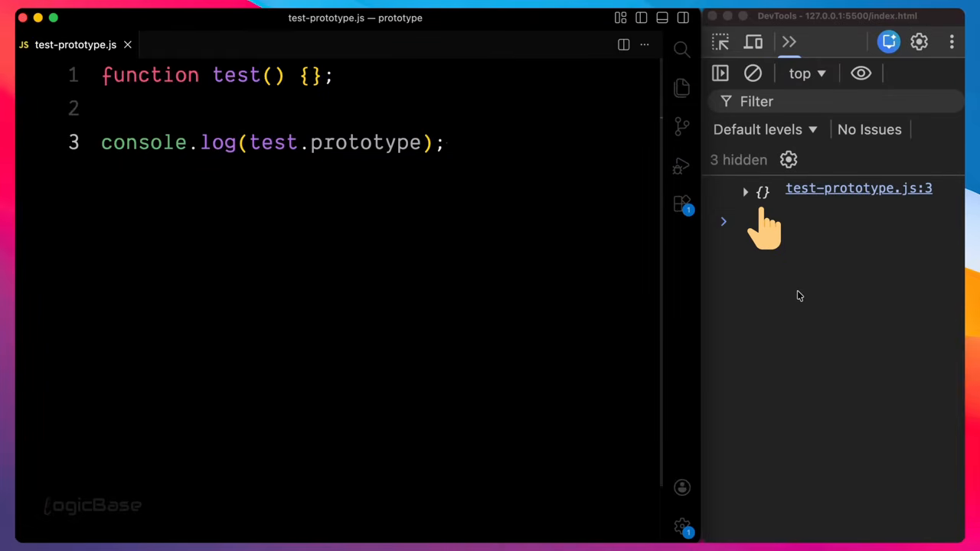Image resolution: width=980 pixels, height=551 pixels.
Task: Open Source Control view in VS Code
Action: click(x=681, y=126)
